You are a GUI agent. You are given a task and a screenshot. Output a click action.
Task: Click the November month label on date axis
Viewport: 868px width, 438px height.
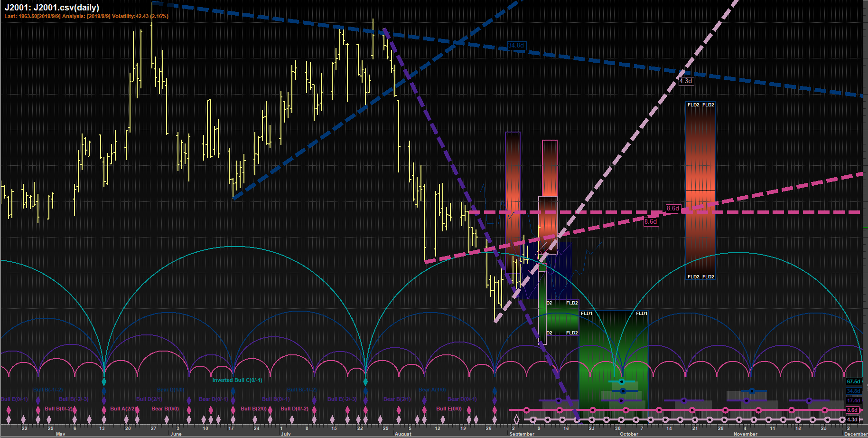pyautogui.click(x=746, y=434)
